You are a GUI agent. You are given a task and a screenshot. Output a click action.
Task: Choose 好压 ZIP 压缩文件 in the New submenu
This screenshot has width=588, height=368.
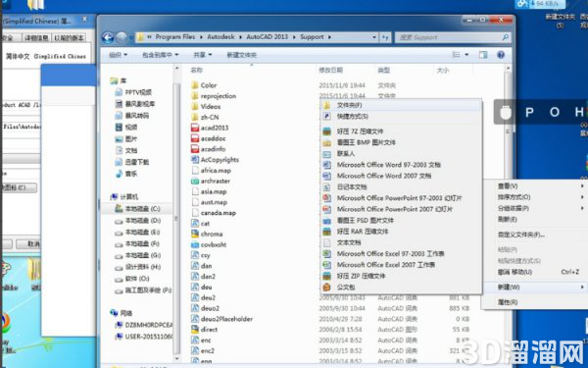401,276
